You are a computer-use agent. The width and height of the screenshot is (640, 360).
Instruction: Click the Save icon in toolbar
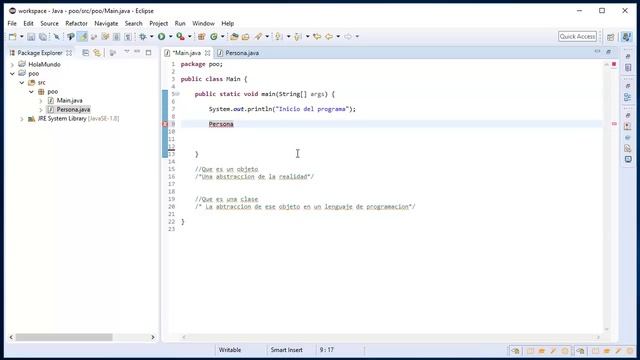click(31, 37)
